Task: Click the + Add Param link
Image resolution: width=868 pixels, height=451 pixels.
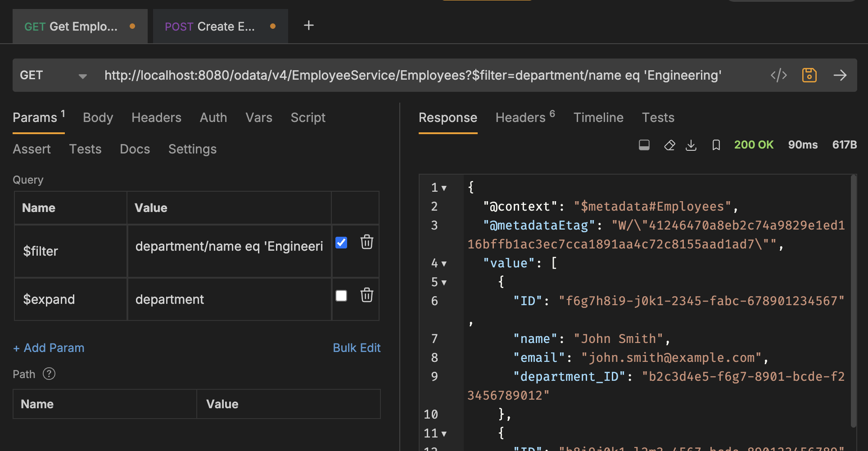Action: [49, 348]
